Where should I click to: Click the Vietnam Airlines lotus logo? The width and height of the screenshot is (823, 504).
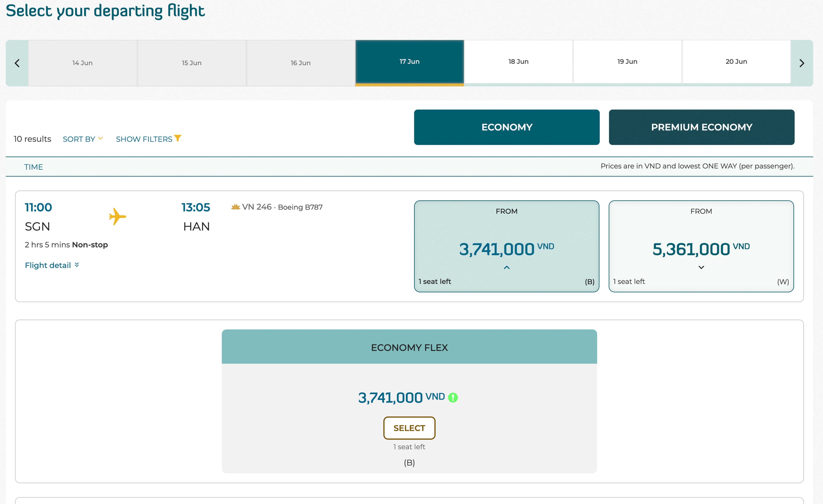(x=235, y=207)
